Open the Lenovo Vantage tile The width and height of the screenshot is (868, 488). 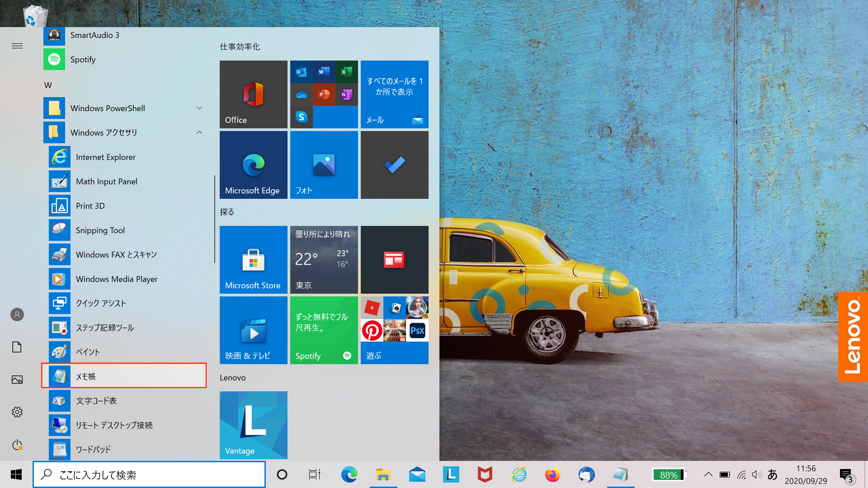[x=253, y=425]
